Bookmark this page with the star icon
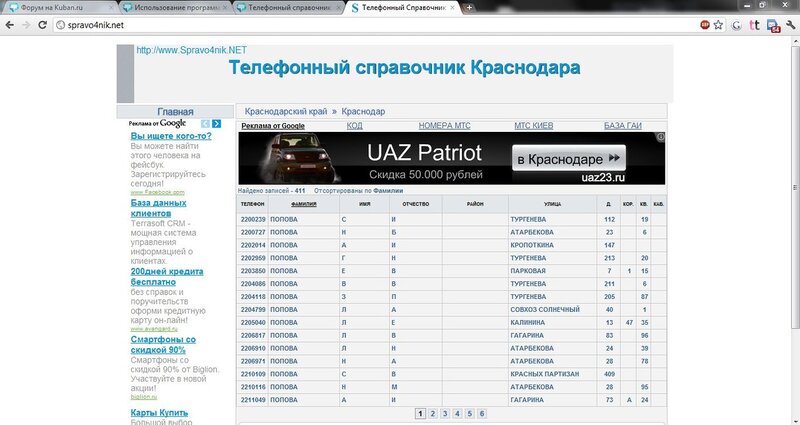800x425 pixels. (717, 24)
